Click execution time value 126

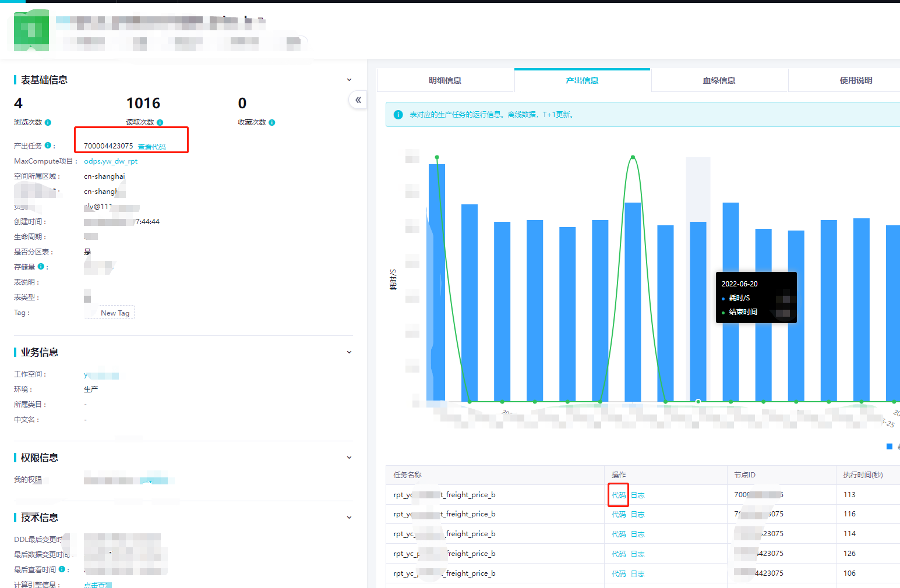click(849, 554)
